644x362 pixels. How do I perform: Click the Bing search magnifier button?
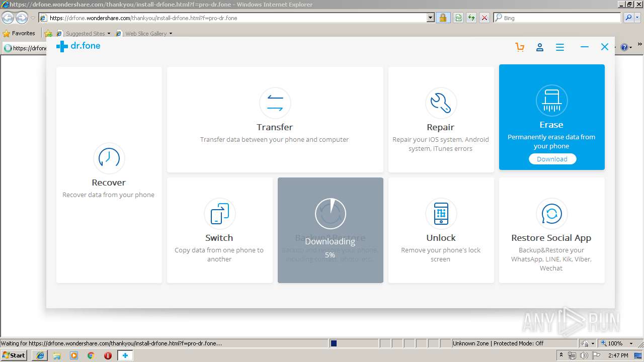[628, 18]
